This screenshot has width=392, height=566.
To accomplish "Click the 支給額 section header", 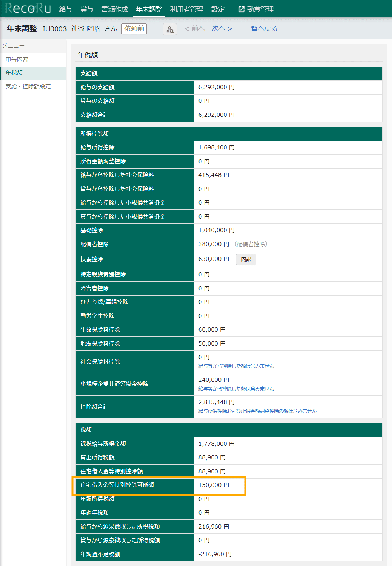I will 229,73.
